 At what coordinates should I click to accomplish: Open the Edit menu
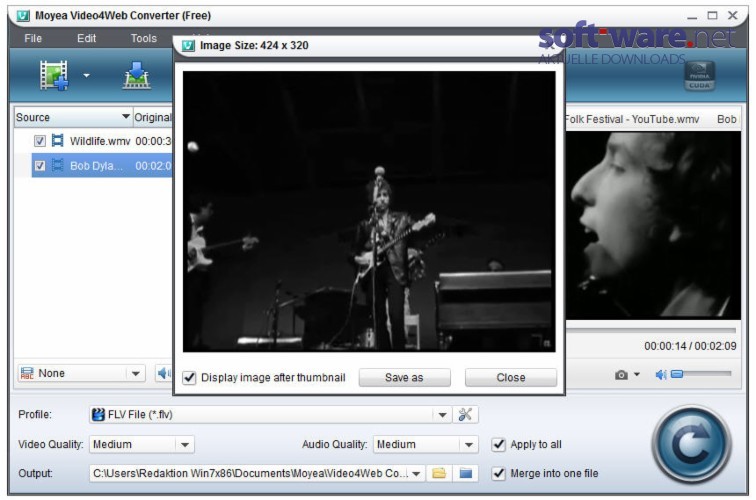tap(86, 38)
